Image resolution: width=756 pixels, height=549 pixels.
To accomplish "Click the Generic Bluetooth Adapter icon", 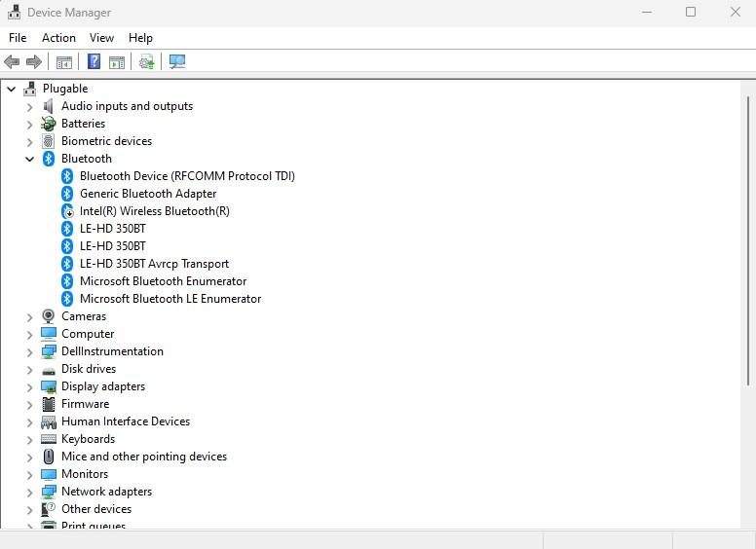I will (67, 194).
